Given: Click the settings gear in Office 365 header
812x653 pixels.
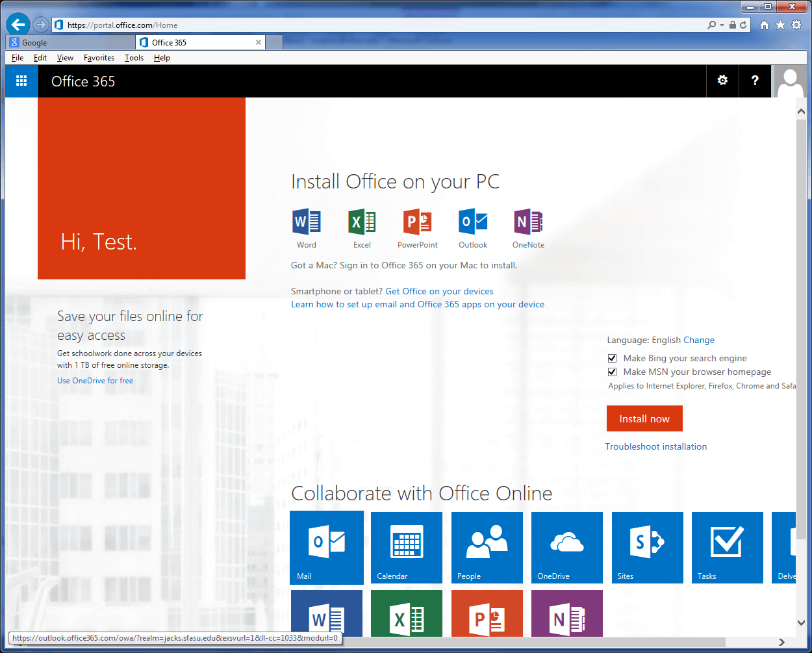Looking at the screenshot, I should (x=722, y=81).
